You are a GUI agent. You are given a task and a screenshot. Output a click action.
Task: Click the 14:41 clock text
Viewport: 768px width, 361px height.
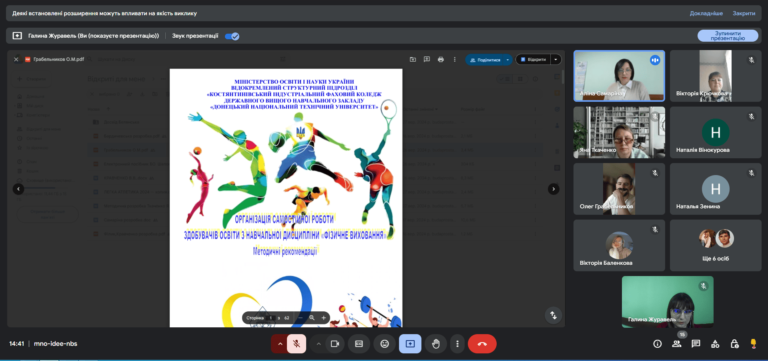[x=17, y=344]
